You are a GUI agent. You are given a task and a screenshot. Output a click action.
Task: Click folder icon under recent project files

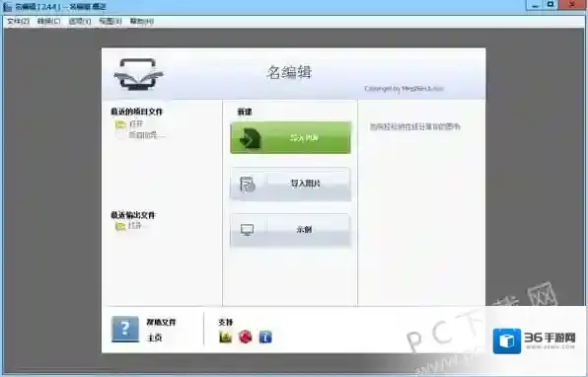coord(120,124)
